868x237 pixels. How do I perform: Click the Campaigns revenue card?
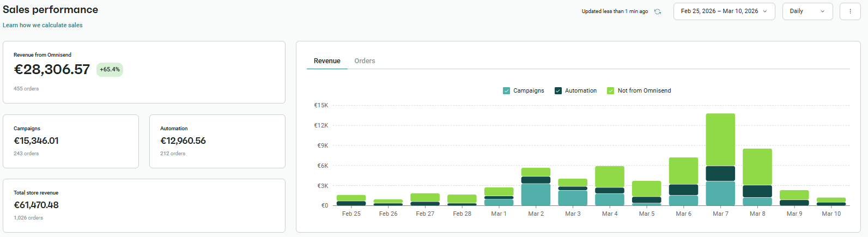pyautogui.click(x=71, y=141)
